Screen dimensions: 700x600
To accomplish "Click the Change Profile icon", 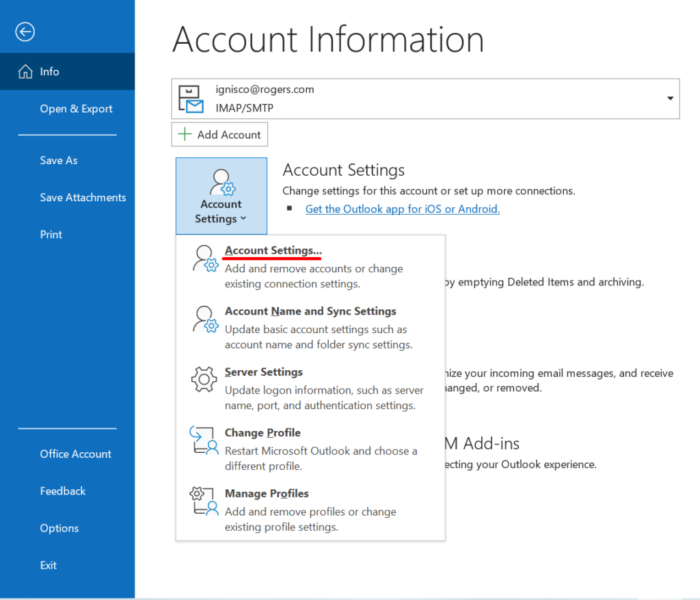I will tap(204, 441).
